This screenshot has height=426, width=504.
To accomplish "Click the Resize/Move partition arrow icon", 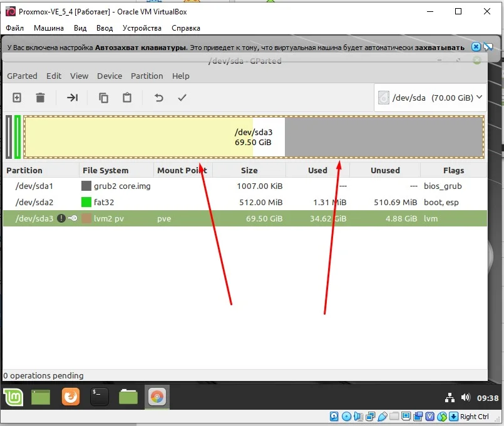I will coord(73,98).
